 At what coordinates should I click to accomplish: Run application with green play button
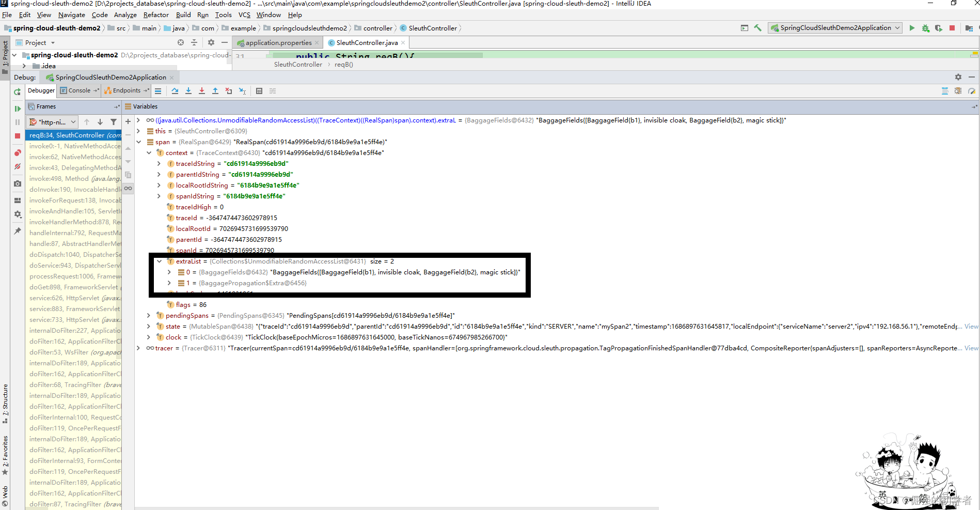912,28
